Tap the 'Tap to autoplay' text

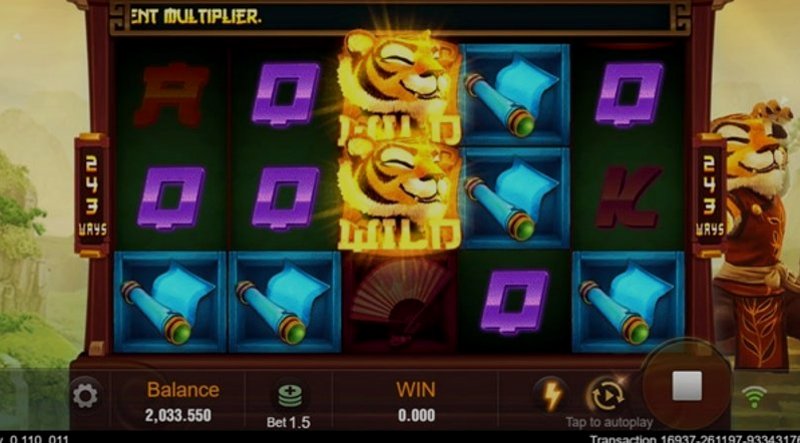609,423
